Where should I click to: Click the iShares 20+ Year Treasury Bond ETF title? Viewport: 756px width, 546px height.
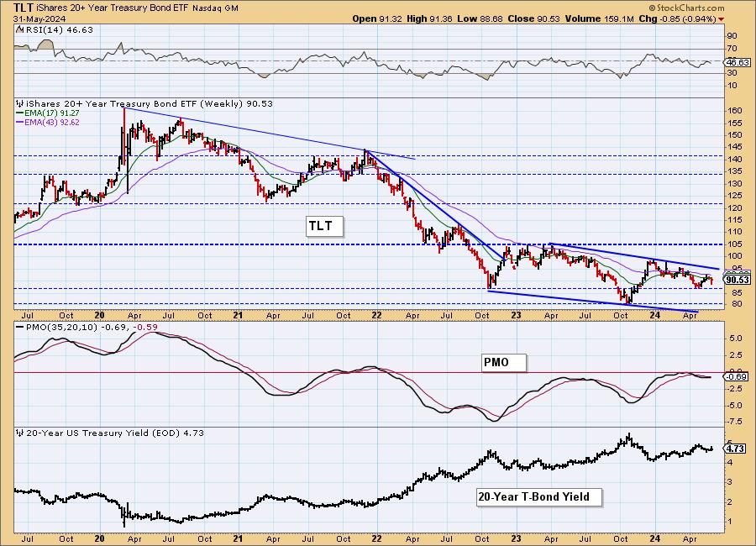point(113,8)
